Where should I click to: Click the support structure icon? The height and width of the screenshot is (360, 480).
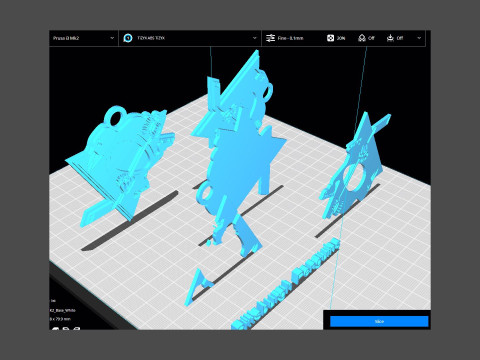(x=362, y=38)
